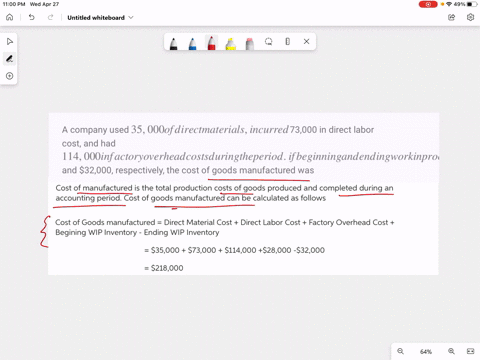Click the 'cost, and had' question line
The image size is (480, 360).
89,144
